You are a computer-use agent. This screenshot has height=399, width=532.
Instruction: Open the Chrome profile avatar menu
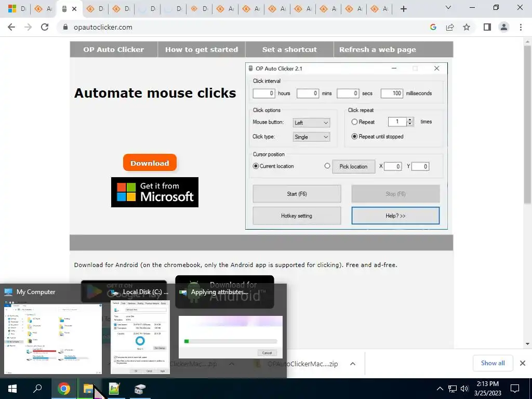click(x=504, y=27)
